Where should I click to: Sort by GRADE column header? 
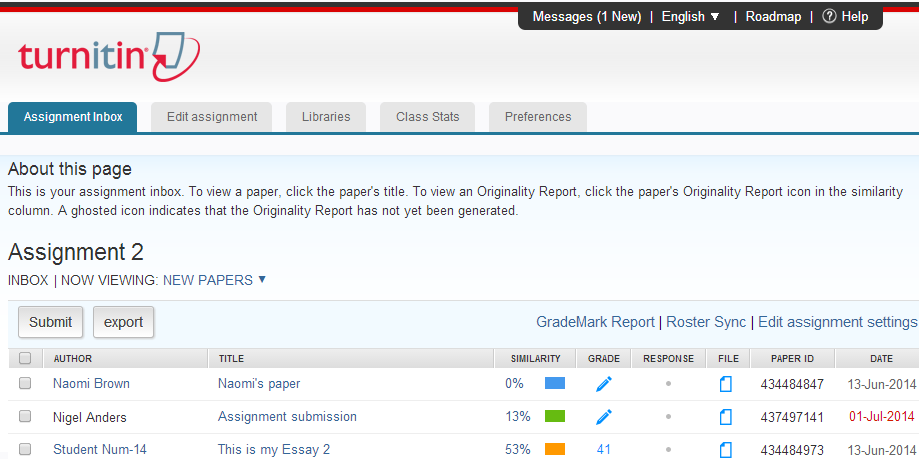pyautogui.click(x=604, y=358)
